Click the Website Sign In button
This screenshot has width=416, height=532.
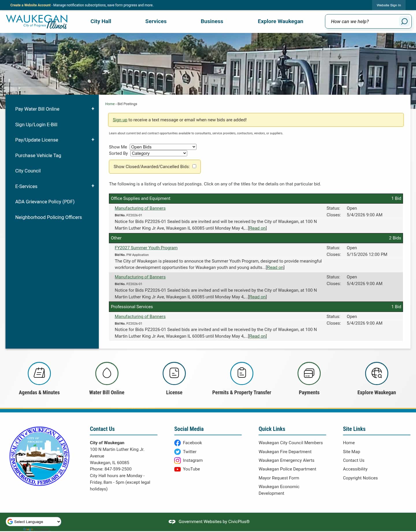[x=389, y=5]
